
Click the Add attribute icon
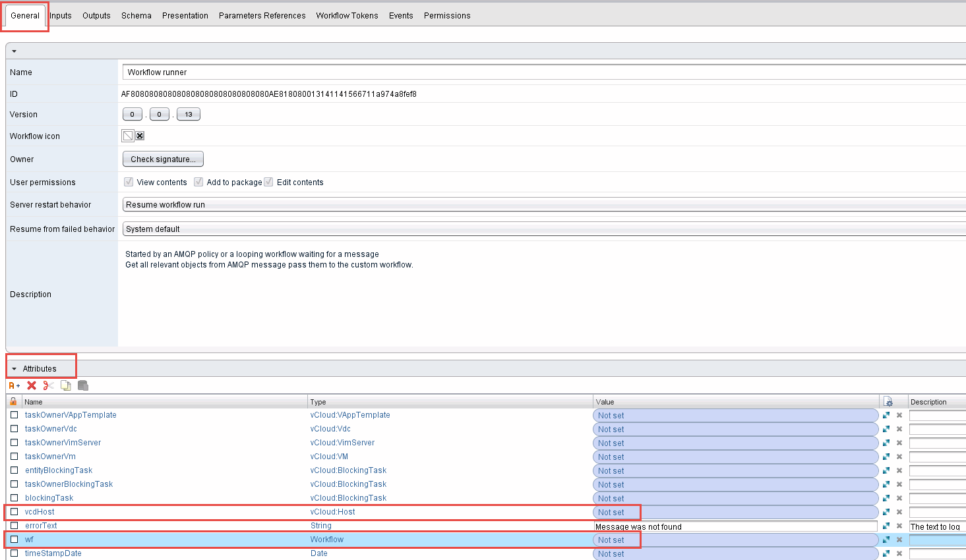[x=14, y=385]
